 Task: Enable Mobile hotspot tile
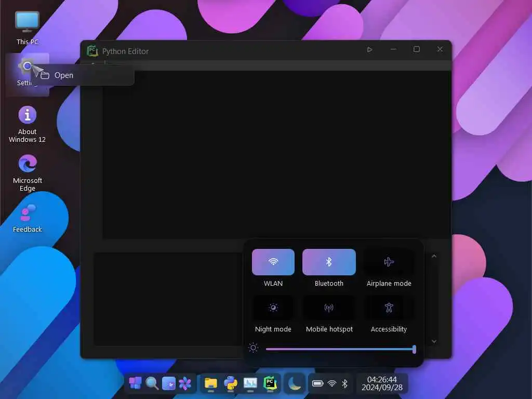coord(329,308)
